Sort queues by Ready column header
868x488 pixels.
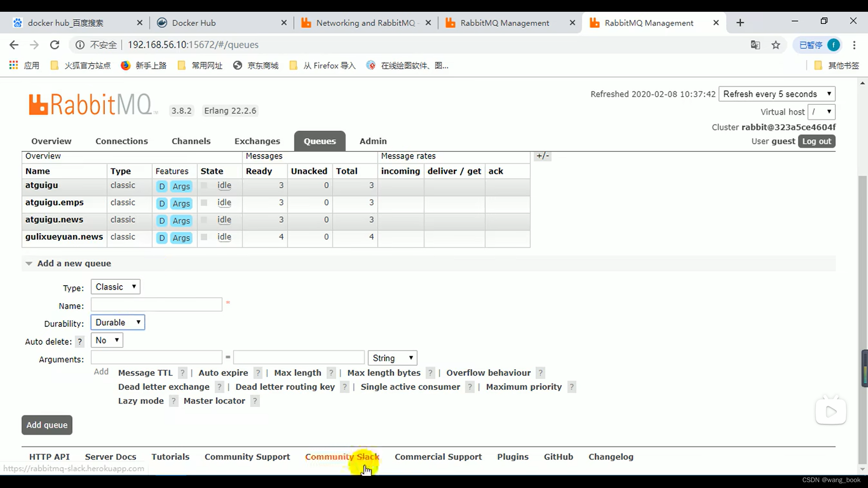tap(259, 171)
